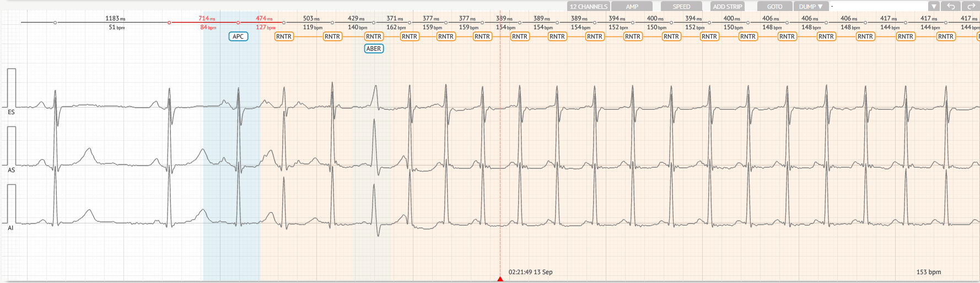Screen dimensions: 980x283
Task: Click the ABER beat annotation
Action: click(x=374, y=49)
